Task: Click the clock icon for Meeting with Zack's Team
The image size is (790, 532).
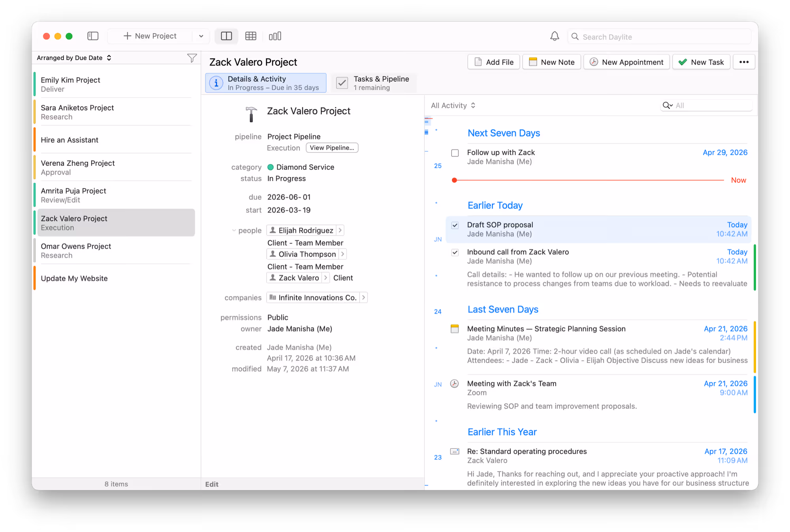Action: tap(455, 384)
